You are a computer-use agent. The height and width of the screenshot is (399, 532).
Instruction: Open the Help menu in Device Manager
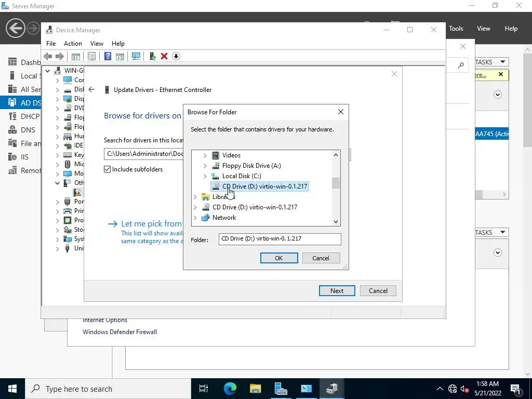(x=118, y=44)
